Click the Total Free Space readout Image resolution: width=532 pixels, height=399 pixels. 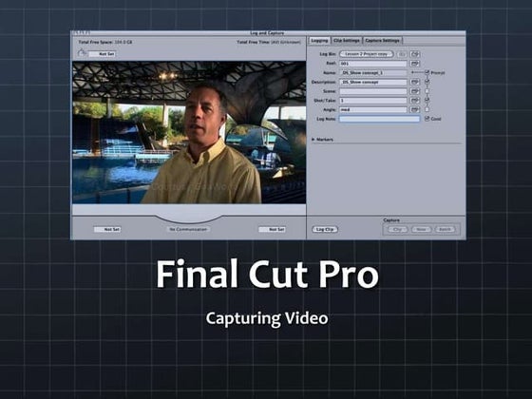(105, 42)
